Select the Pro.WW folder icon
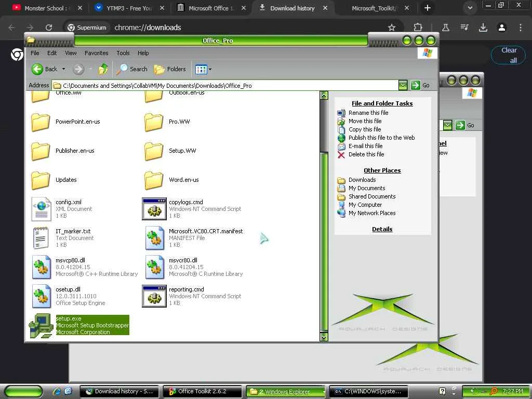 point(154,122)
